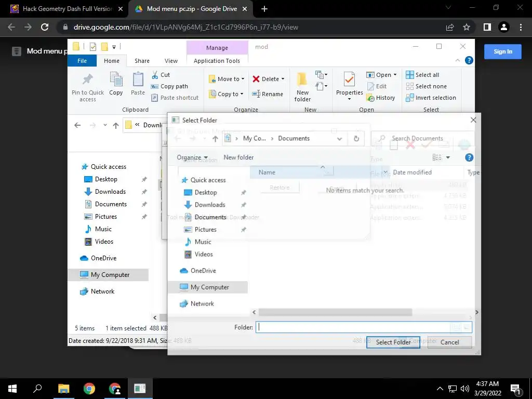Click Select all in ribbon
This screenshot has height=399, width=532.
pos(422,75)
